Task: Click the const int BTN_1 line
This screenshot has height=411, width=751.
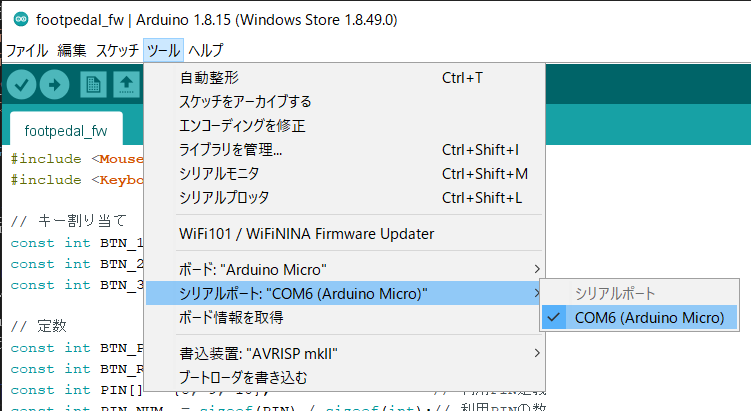Action: point(77,243)
